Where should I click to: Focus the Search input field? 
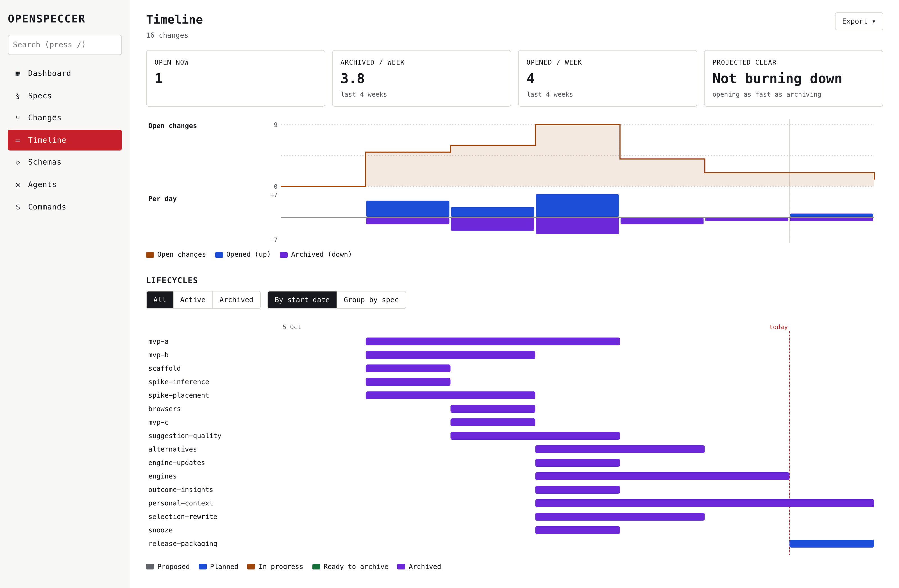(65, 45)
